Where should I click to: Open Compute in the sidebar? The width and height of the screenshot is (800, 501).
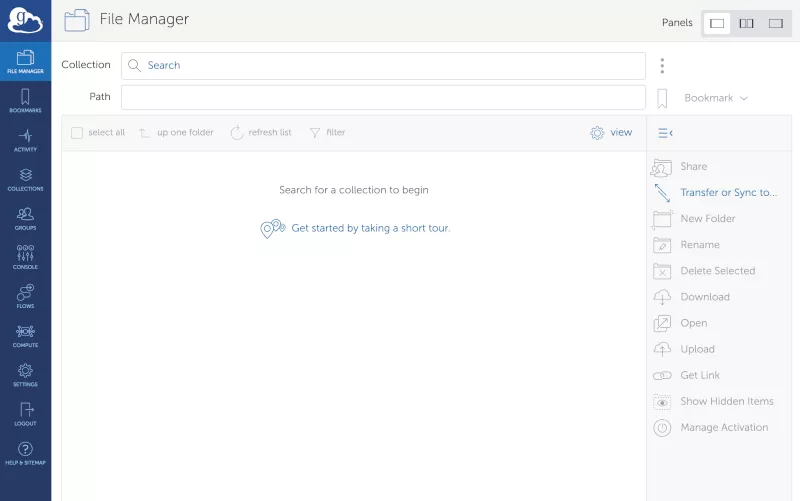pyautogui.click(x=25, y=336)
